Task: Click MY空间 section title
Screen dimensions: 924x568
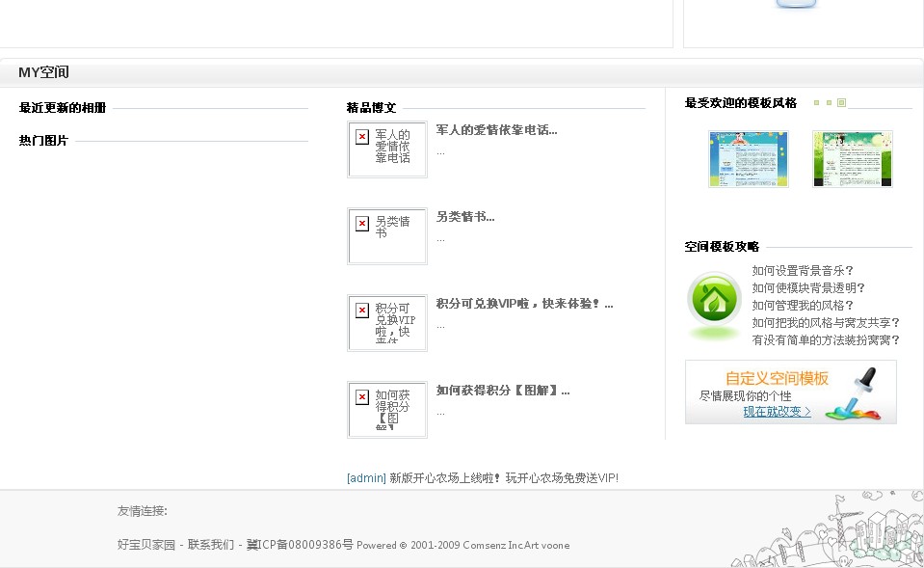Action: (43, 72)
